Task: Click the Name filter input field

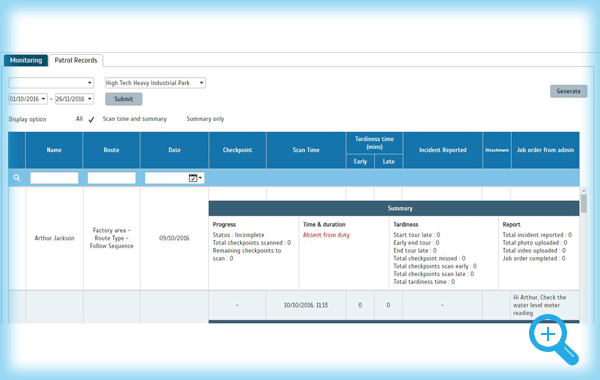Action: (54, 178)
